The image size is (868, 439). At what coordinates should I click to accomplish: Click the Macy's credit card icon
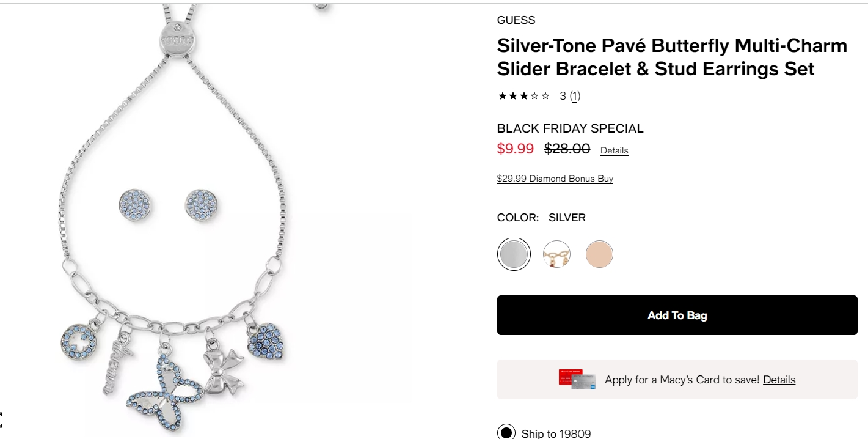point(577,379)
